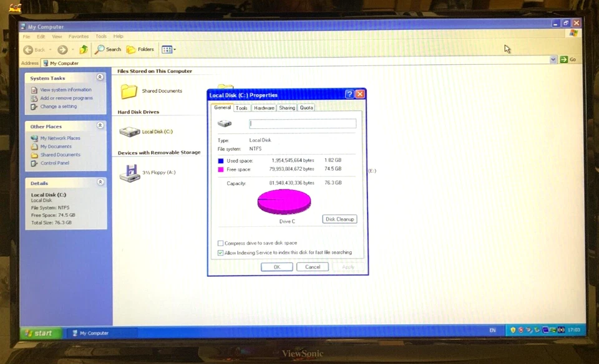Open the Tools menu
The width and height of the screenshot is (599, 364).
tap(100, 36)
